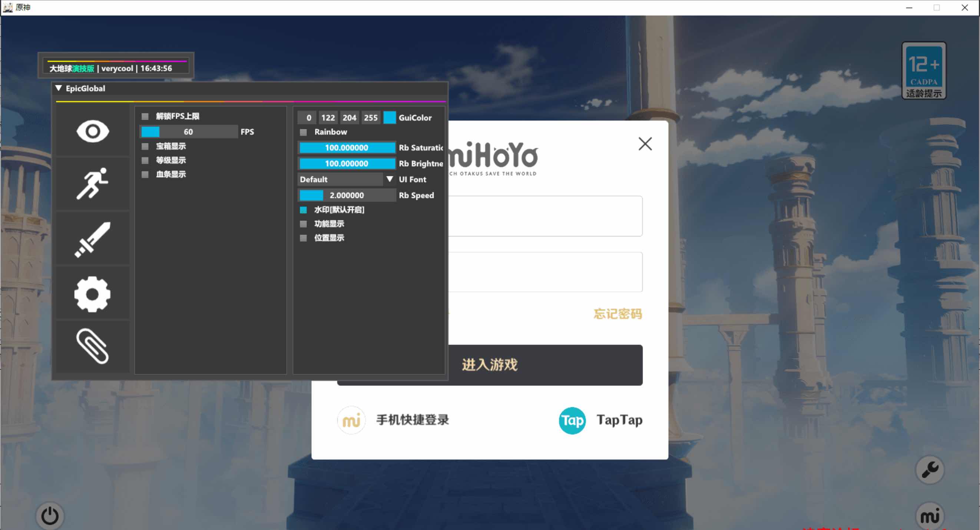This screenshot has height=530, width=980.
Task: Click the Rb Saturation slider
Action: tap(347, 148)
